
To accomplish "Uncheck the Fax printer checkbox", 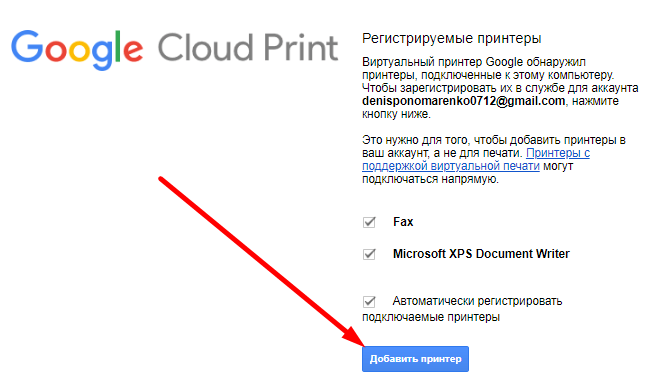I will [x=369, y=222].
